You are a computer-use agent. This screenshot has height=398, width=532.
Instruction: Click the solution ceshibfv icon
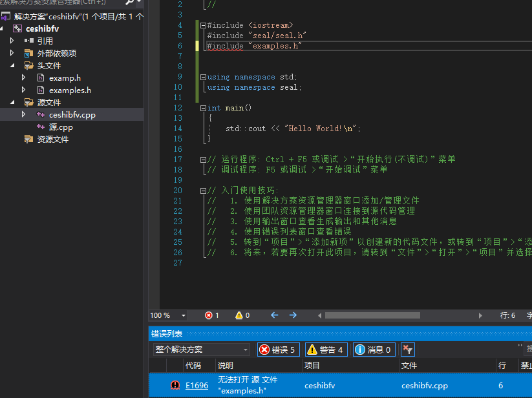pyautogui.click(x=5, y=16)
